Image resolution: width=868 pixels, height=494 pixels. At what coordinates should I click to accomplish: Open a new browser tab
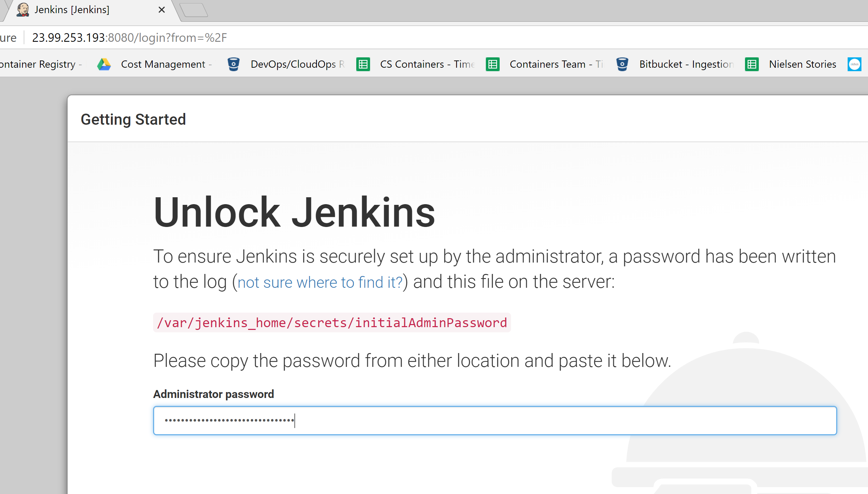coord(194,10)
